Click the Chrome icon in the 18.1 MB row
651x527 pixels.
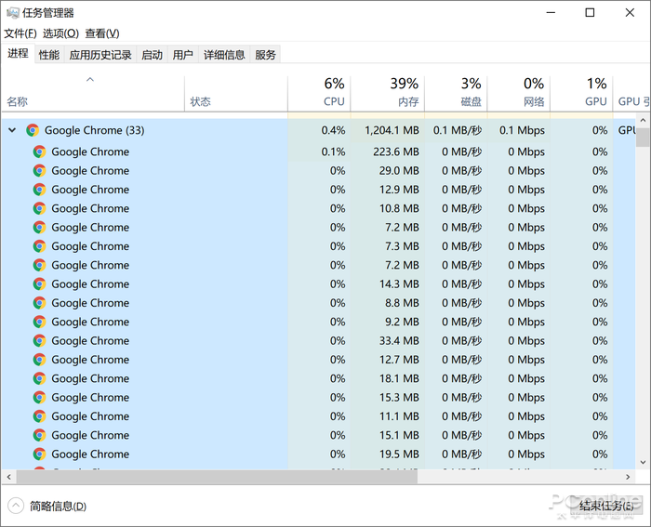(x=39, y=378)
